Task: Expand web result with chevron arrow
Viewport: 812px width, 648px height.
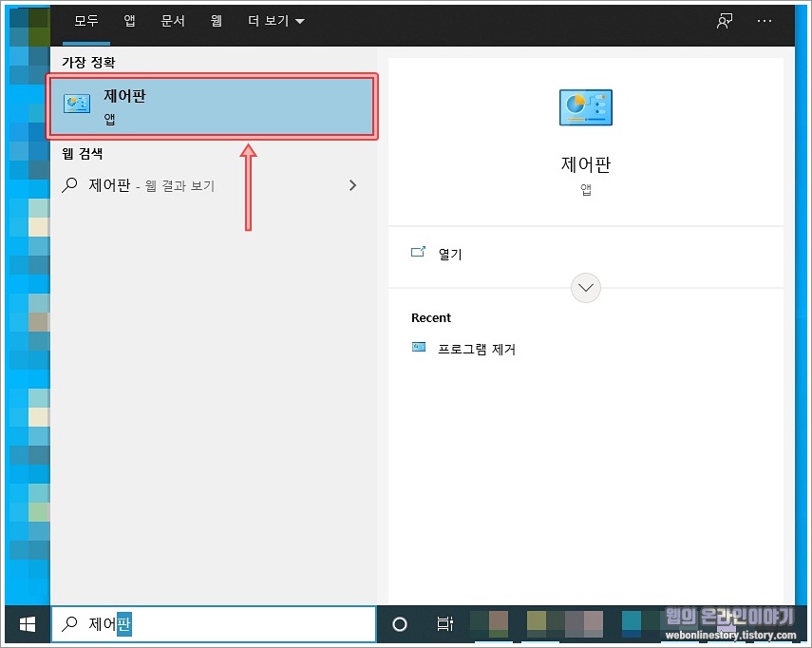Action: click(352, 185)
